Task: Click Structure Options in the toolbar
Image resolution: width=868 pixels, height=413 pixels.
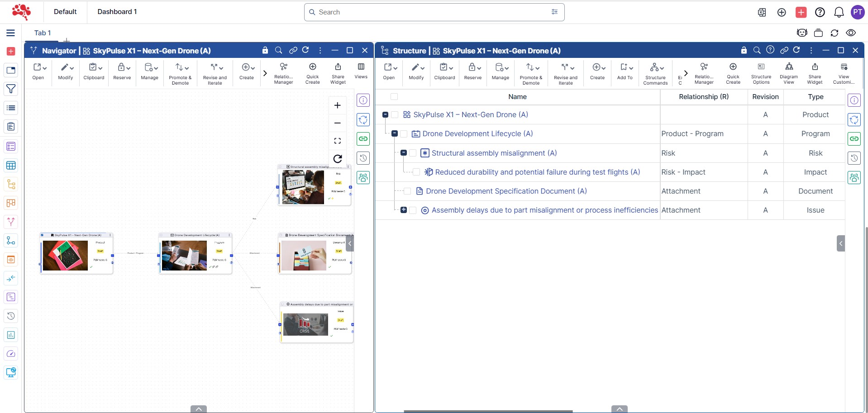Action: coord(761,73)
